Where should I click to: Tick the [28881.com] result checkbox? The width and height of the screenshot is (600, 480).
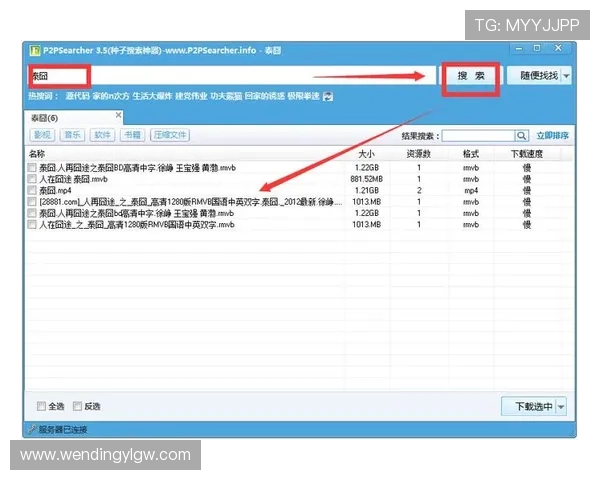[32, 202]
